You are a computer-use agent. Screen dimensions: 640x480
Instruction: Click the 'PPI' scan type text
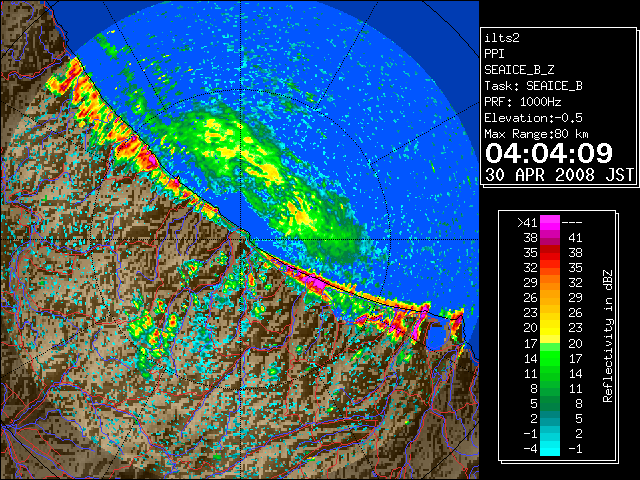(494, 54)
